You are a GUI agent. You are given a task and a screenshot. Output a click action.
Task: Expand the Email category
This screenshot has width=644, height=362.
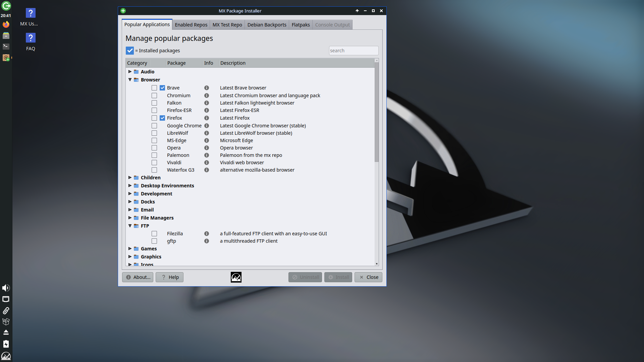pyautogui.click(x=130, y=210)
